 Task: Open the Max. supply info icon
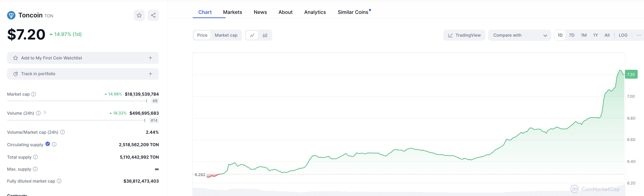coord(35,169)
